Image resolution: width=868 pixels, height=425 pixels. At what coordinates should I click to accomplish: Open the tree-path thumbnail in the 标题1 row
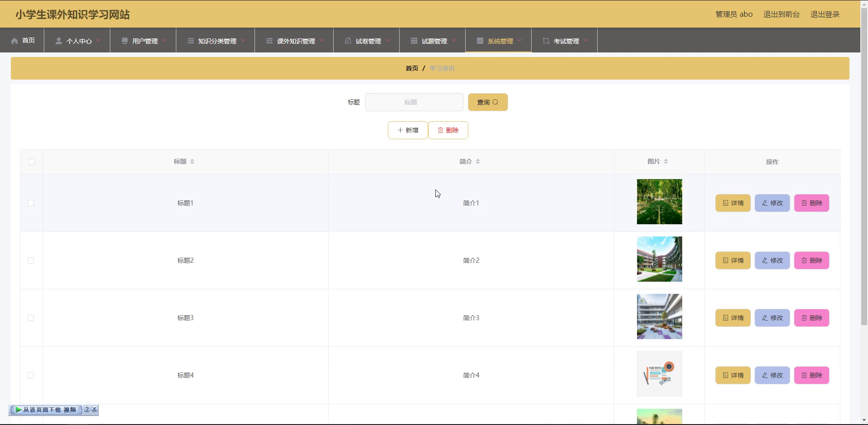coord(660,202)
